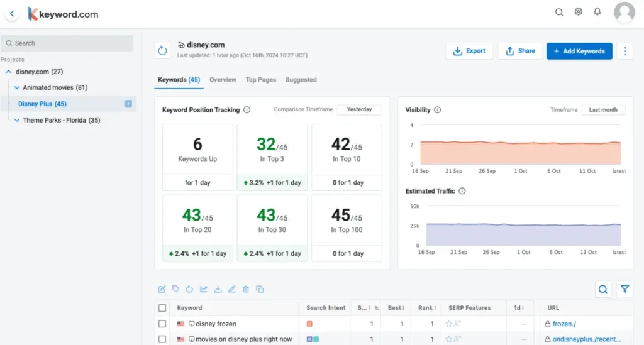Switch to the Overview tab

point(223,80)
